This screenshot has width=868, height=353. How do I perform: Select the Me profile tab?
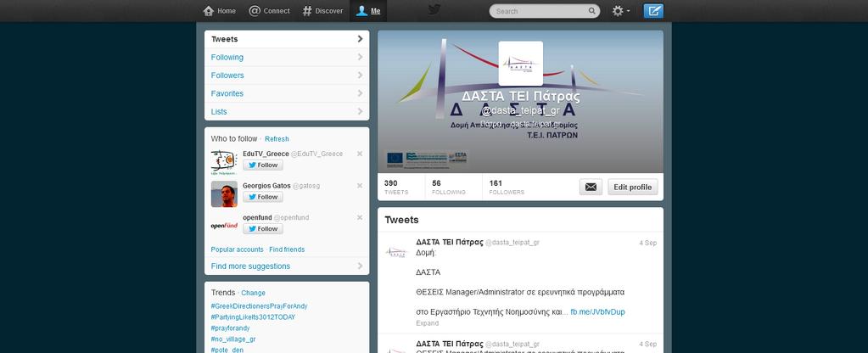368,10
